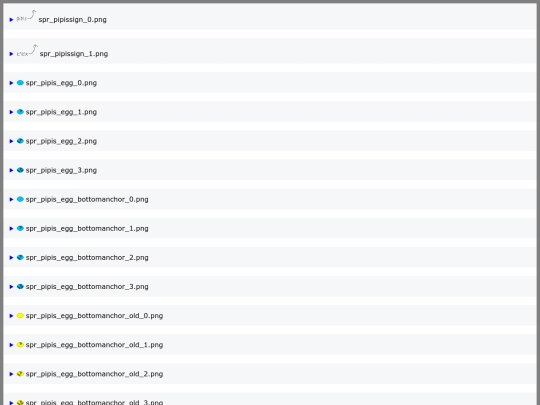This screenshot has width=540, height=405.
Task: Select the spr_pipis_egg_bottomanchor_2.png file name
Action: click(87, 258)
